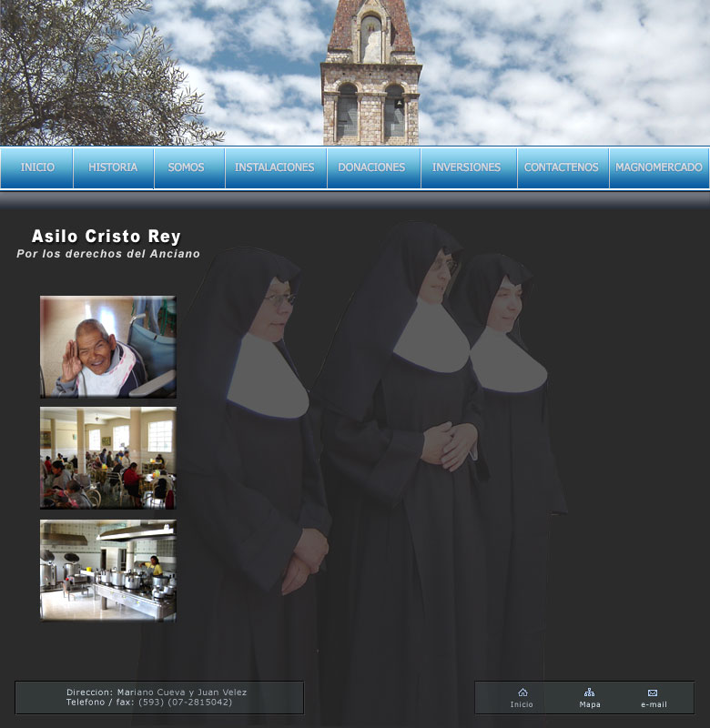Navigate to the DONACIONES page
Image resolution: width=710 pixels, height=728 pixels.
click(x=371, y=167)
